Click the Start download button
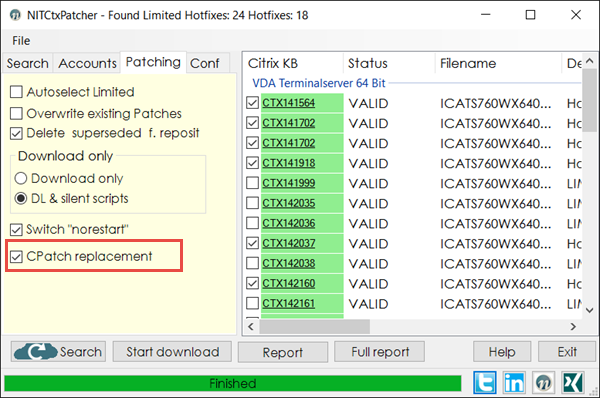This screenshot has width=600, height=398. (x=172, y=352)
